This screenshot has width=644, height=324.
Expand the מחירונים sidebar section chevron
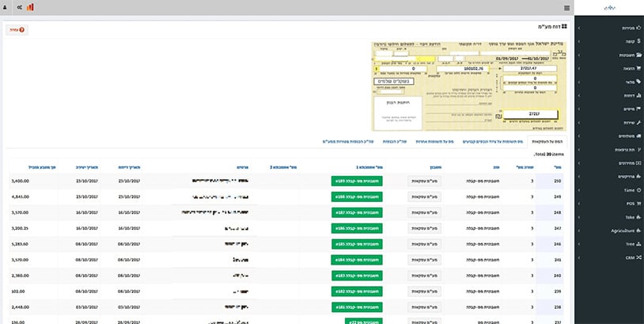pos(579,163)
